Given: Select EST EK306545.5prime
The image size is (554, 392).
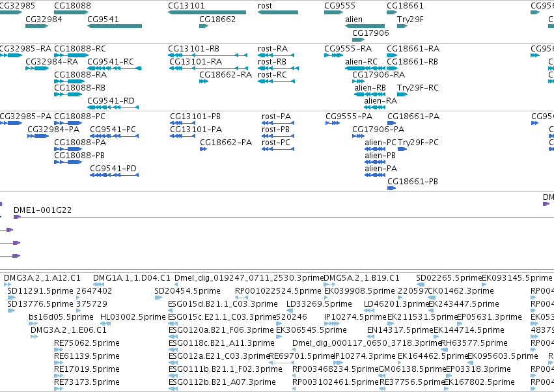Looking at the screenshot, I should click(x=311, y=329).
